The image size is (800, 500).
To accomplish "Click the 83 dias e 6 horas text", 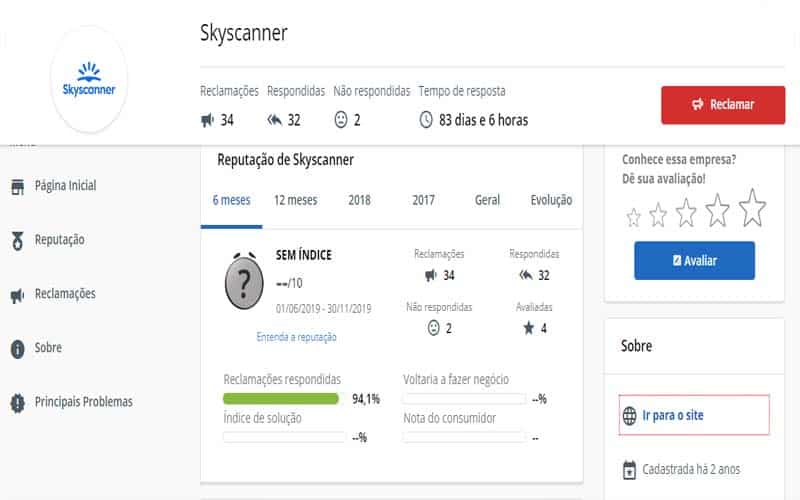I will click(x=484, y=120).
